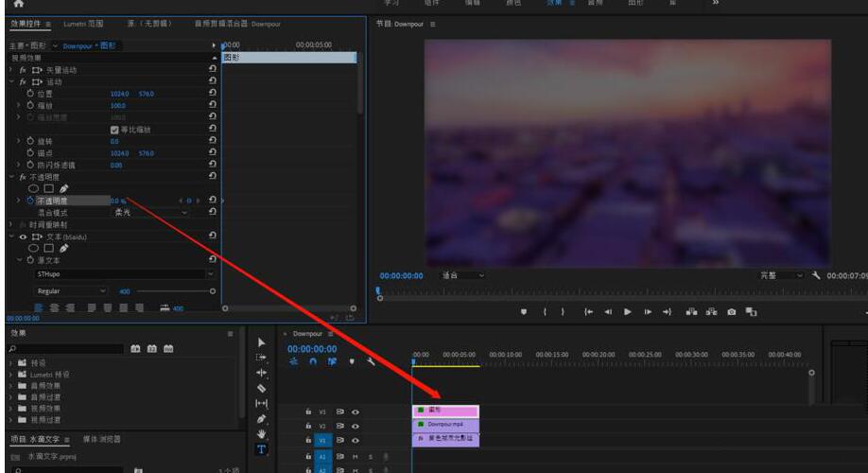Viewport: 868px width, 473px height.
Task: Select pen mask under text effect
Action: tap(63, 248)
